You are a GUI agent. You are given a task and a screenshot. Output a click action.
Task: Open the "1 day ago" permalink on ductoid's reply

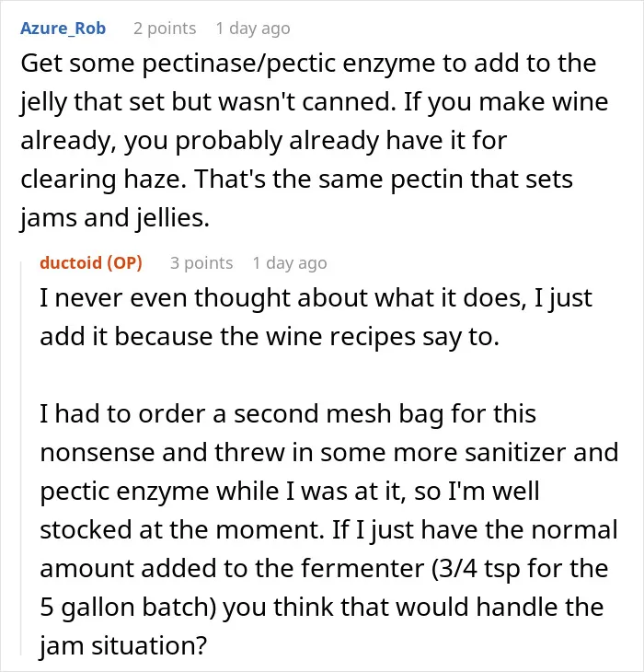click(x=290, y=262)
